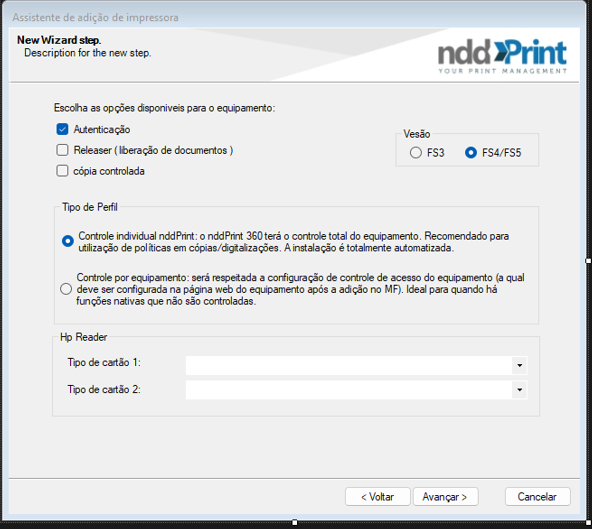The width and height of the screenshot is (592, 529).
Task: Check the cópia controlada option
Action: click(x=62, y=171)
